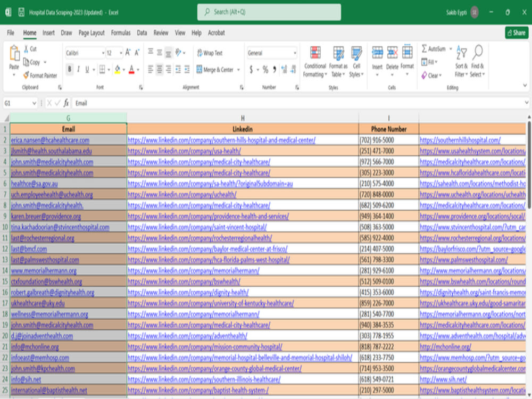The image size is (532, 399).
Task: Open info@sih.net email link
Action: 26,379
